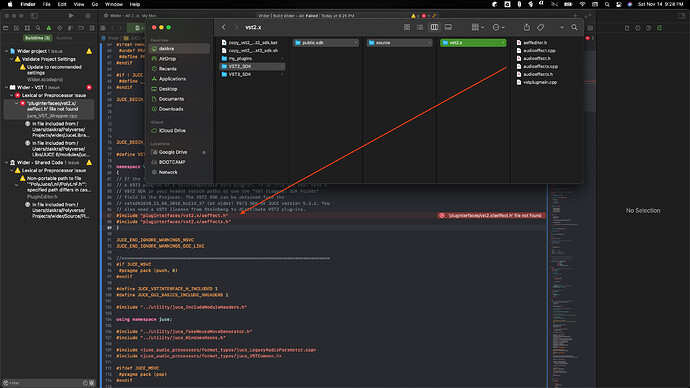Switch Finder to icon view
Screen dimensions: 690x388
407,27
